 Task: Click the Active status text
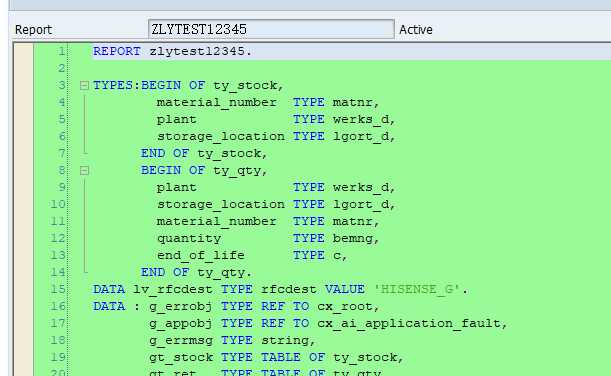pyautogui.click(x=416, y=30)
